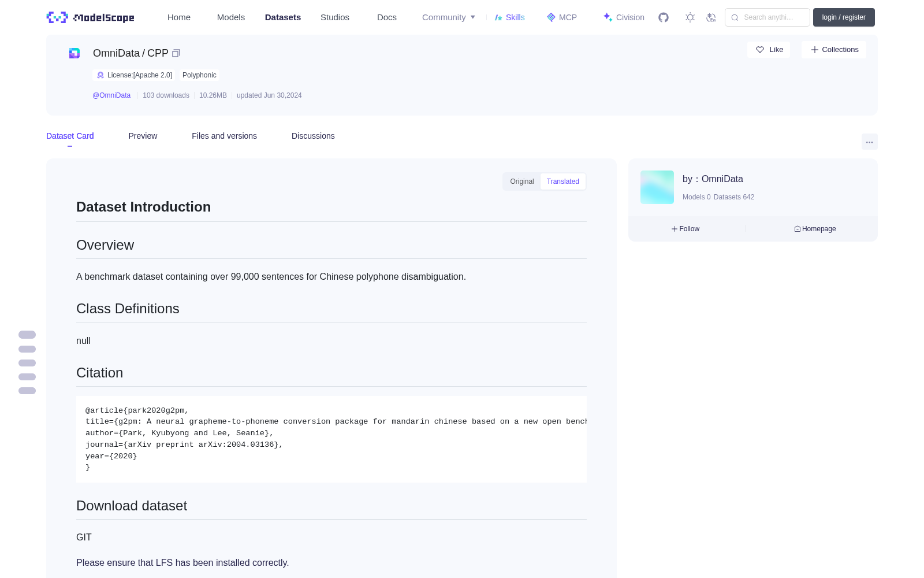Like this dataset with heart icon

(x=769, y=50)
